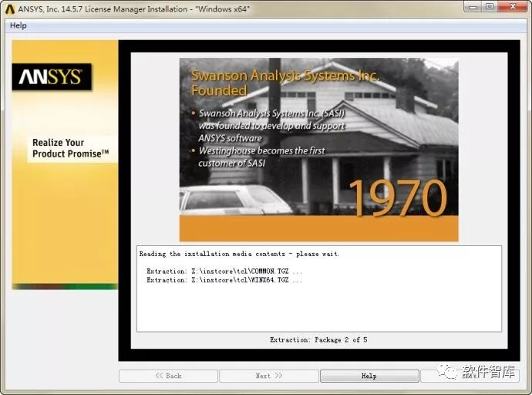Maximize the installer window
Screen dimensions: 532x395
490,6
